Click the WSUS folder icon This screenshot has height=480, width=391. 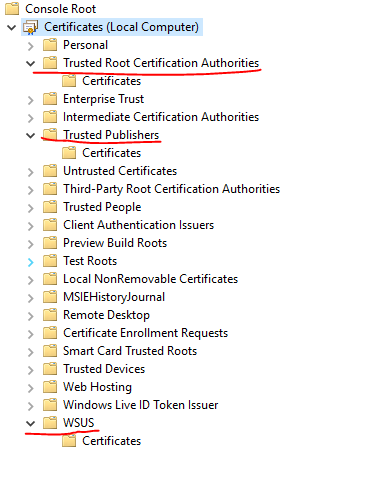click(x=50, y=423)
